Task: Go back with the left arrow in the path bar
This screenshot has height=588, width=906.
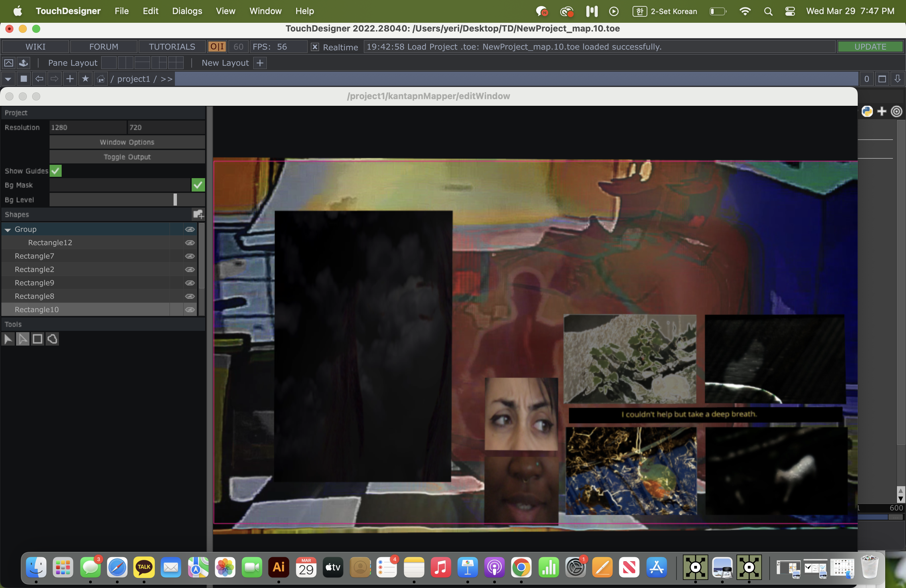Action: 39,79
